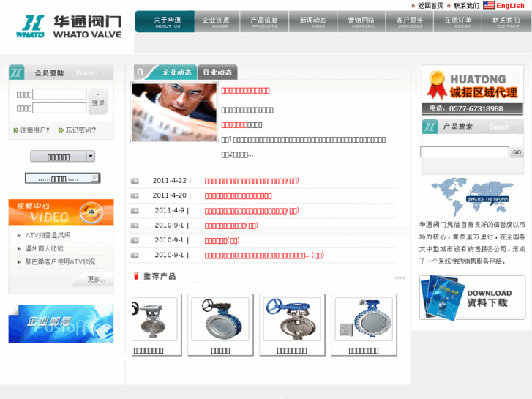This screenshot has width=532, height=399.
Task: Open the first recommended valve product thumbnail
Action: (157, 325)
